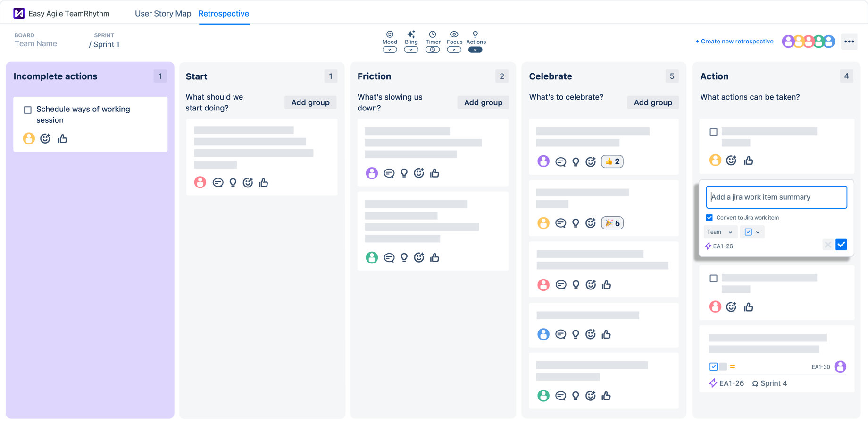Open the Team dropdown
The image size is (868, 425).
click(x=720, y=232)
